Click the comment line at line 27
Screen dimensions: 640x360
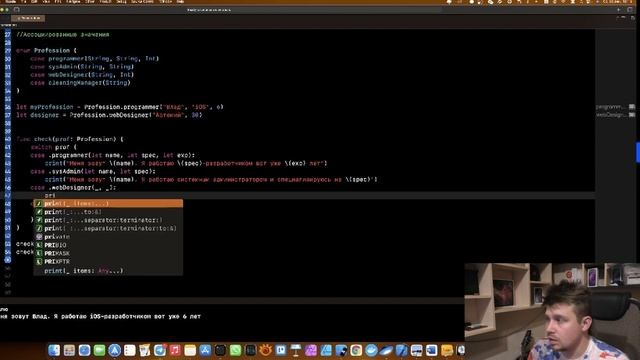point(63,35)
